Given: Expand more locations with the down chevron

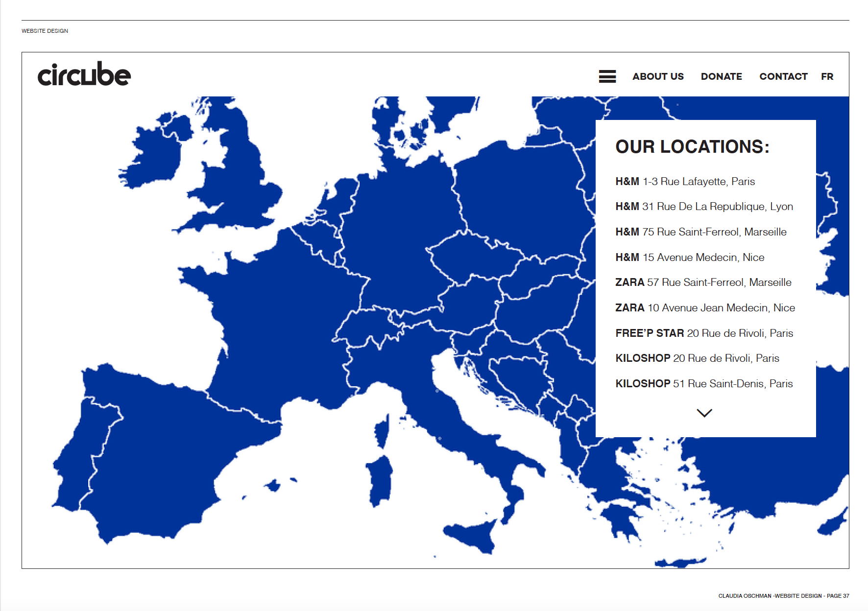Looking at the screenshot, I should (x=704, y=413).
